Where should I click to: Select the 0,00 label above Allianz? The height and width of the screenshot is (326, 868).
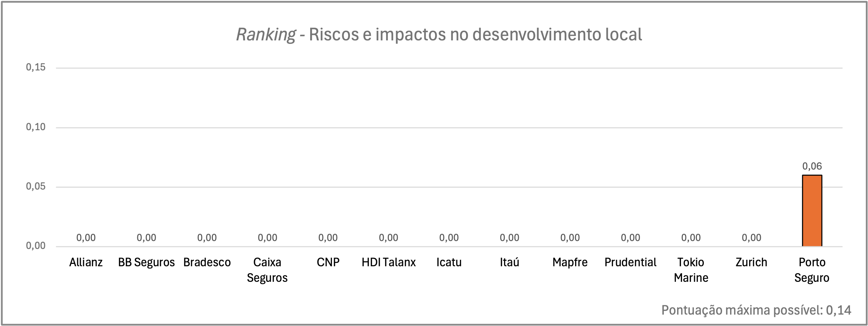click(86, 238)
